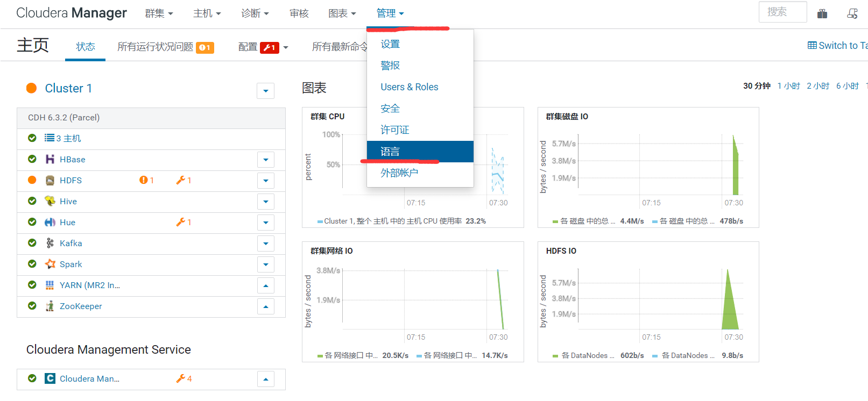The image size is (868, 401).
Task: Click the Switch to Table View grid icon
Action: 812,46
